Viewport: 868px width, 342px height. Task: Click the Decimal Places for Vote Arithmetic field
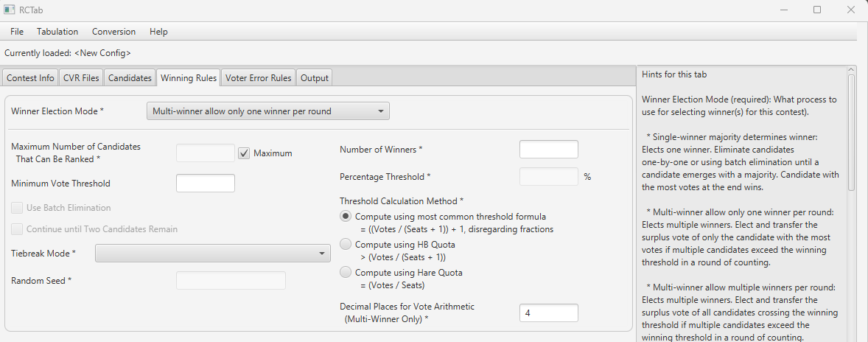[549, 313]
